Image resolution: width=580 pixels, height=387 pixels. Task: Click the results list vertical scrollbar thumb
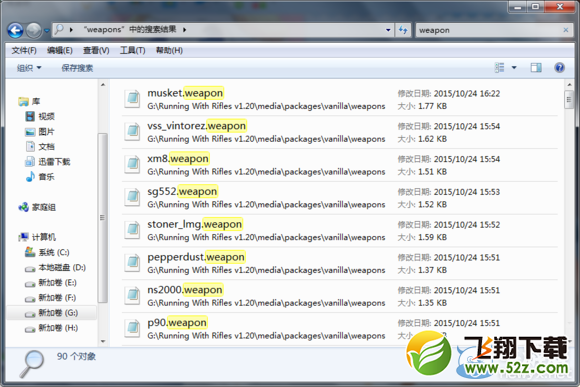click(569, 99)
